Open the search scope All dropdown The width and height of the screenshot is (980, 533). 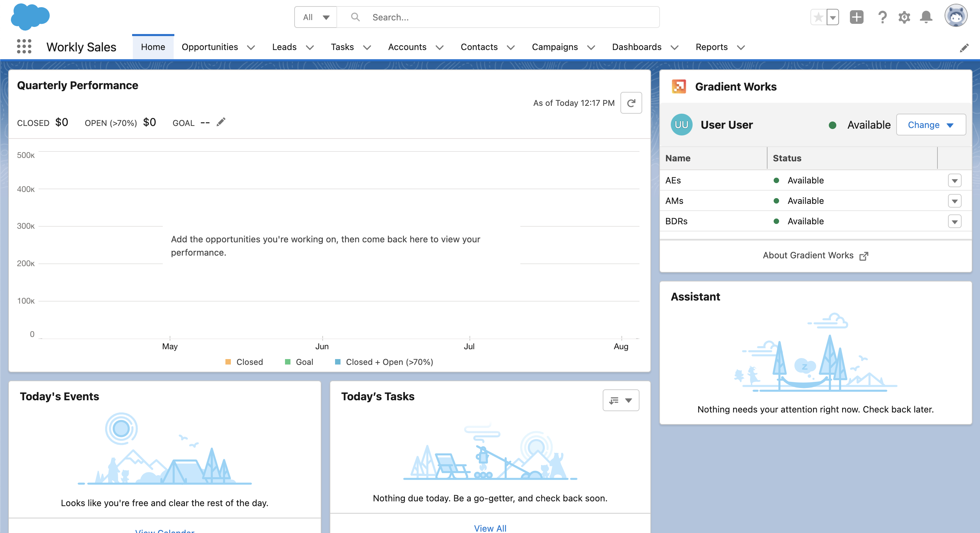tap(316, 17)
